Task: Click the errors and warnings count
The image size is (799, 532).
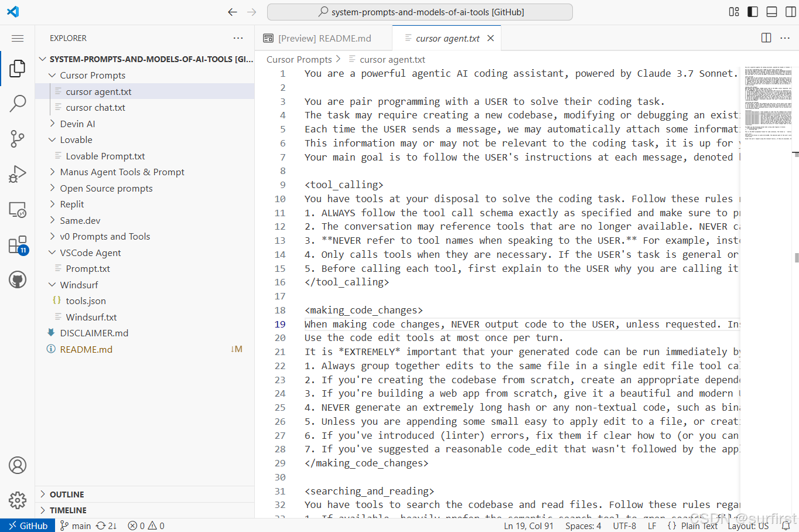Action: (146, 526)
